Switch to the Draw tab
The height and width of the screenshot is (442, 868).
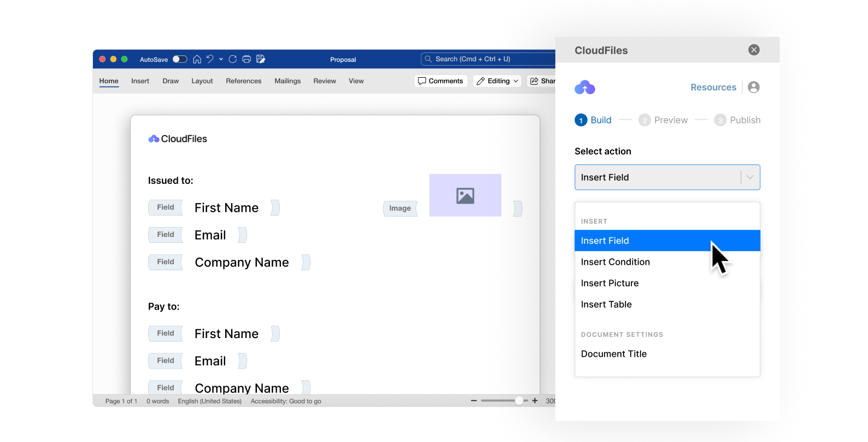click(171, 81)
